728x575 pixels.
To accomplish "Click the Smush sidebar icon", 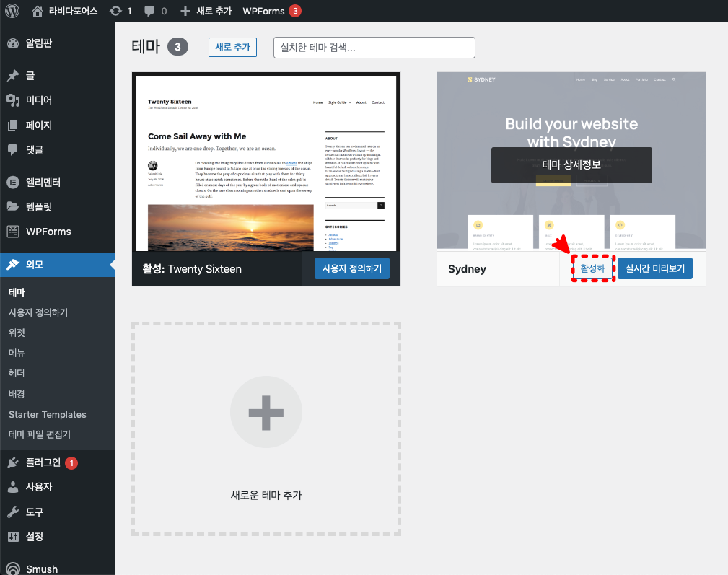I will pyautogui.click(x=13, y=569).
